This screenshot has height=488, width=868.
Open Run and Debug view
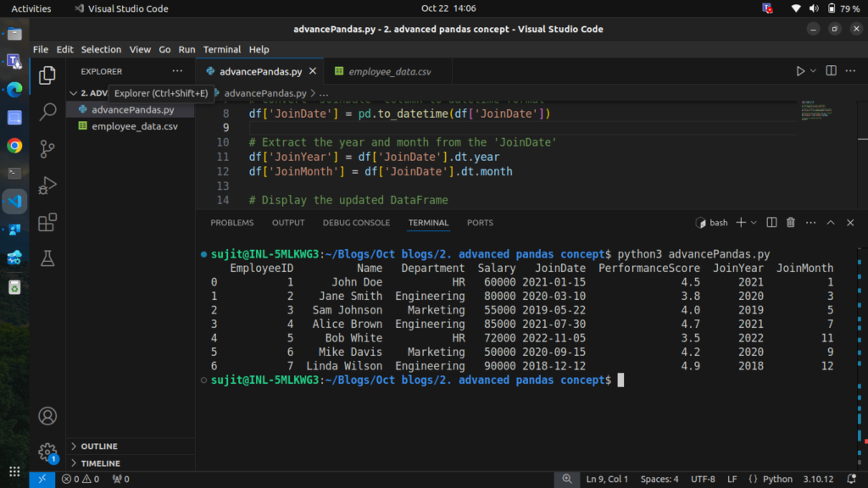(47, 185)
